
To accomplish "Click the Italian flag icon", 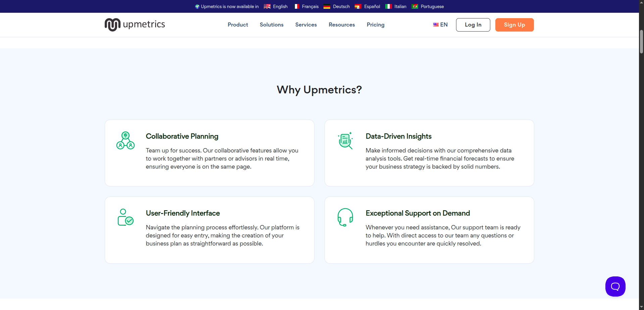I will (x=388, y=6).
